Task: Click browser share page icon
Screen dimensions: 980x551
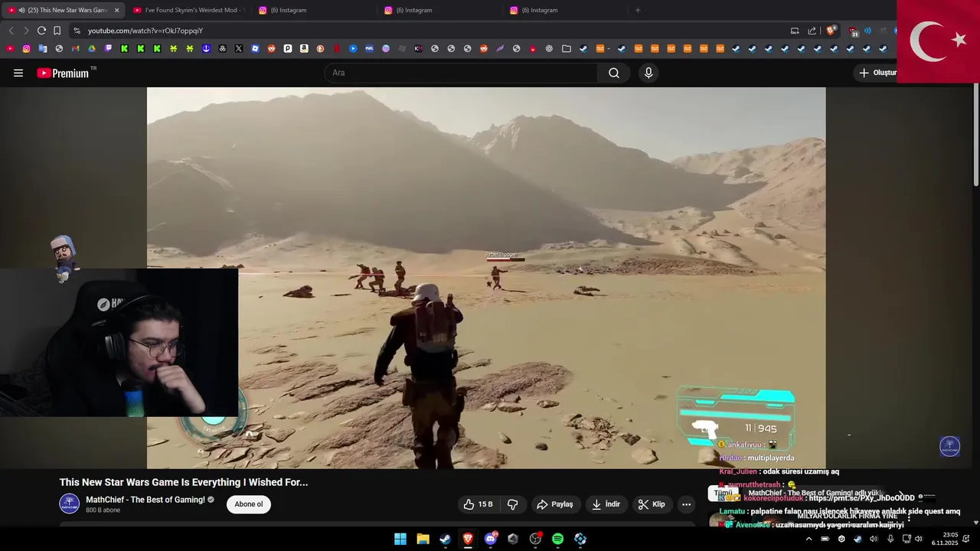Action: click(812, 31)
